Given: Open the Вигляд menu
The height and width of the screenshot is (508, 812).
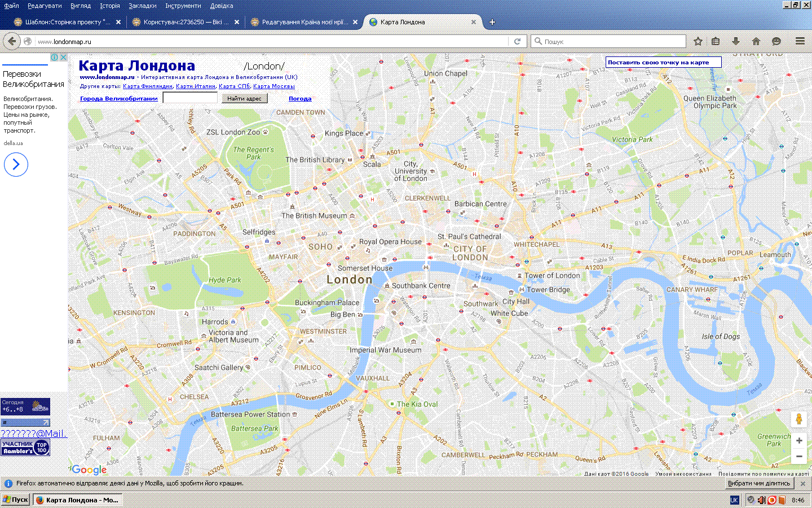Looking at the screenshot, I should (81, 6).
